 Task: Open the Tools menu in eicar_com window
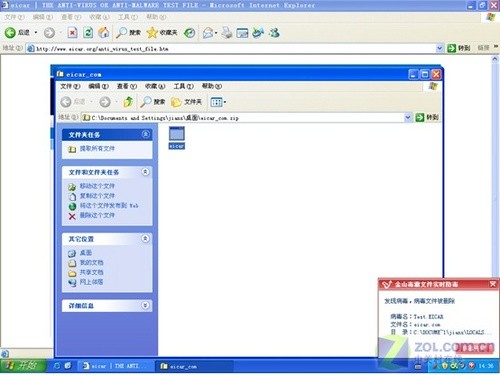pos(183,86)
